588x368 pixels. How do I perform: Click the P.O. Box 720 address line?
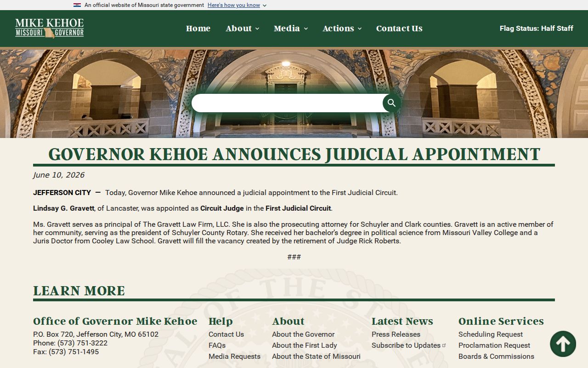96,334
